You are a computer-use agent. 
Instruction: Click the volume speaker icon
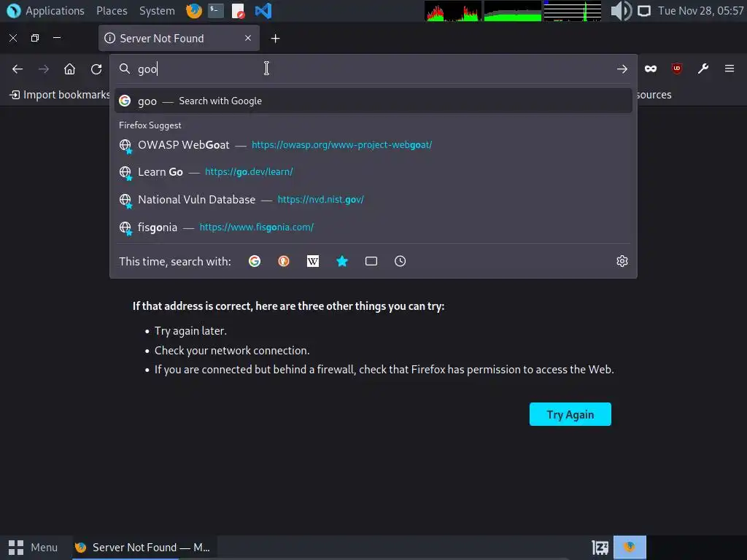click(621, 10)
